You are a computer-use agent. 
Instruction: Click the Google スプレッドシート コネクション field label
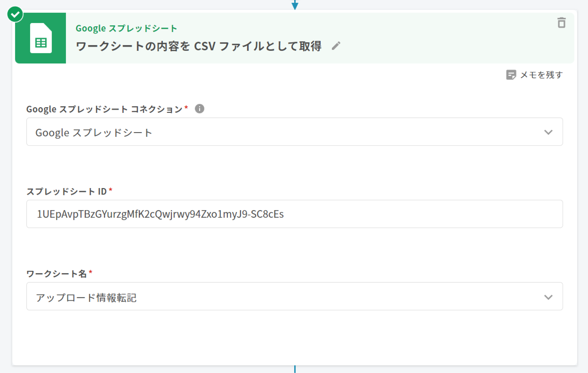click(x=104, y=109)
